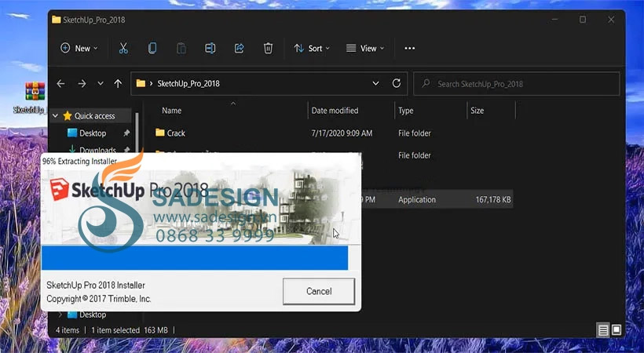The width and height of the screenshot is (644, 353).
Task: Open Desktop under Quick access
Action: [x=93, y=133]
